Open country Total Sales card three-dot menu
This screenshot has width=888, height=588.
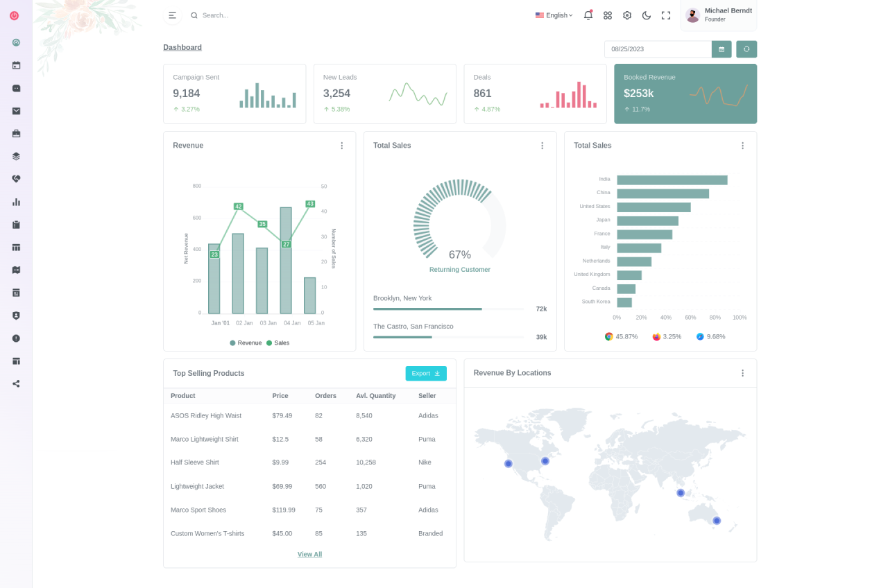point(742,146)
